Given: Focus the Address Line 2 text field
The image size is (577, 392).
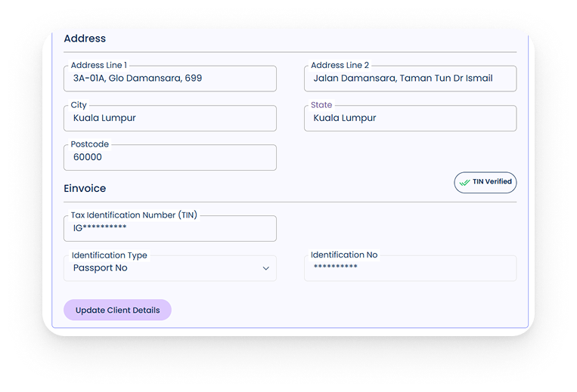Looking at the screenshot, I should [410, 79].
